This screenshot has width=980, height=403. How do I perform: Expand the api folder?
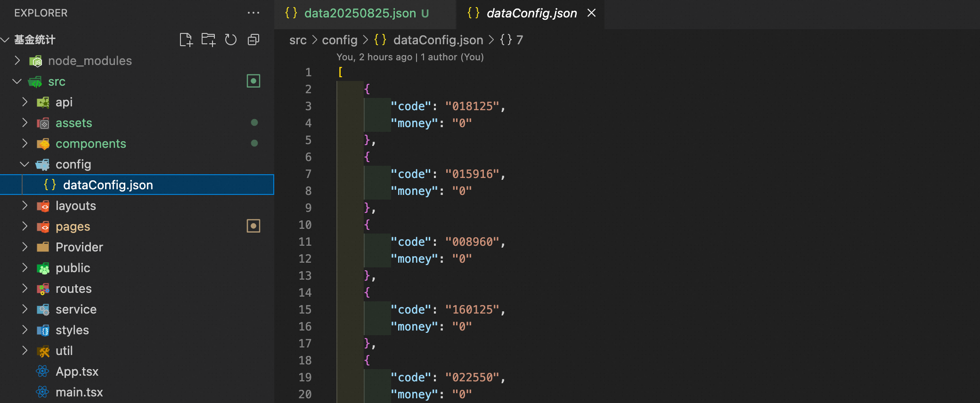(x=25, y=102)
